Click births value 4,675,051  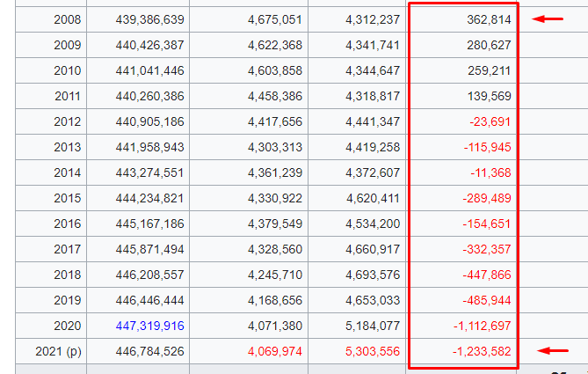pos(275,19)
